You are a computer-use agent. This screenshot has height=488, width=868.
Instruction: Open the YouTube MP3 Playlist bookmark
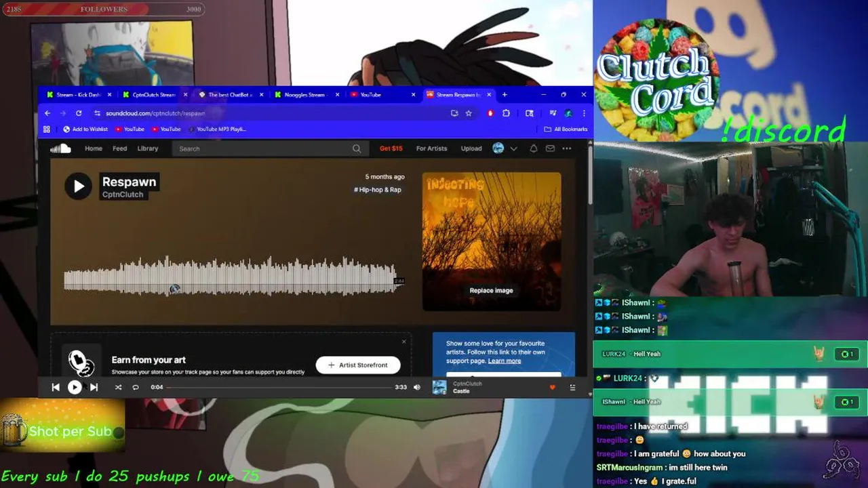[x=217, y=129]
